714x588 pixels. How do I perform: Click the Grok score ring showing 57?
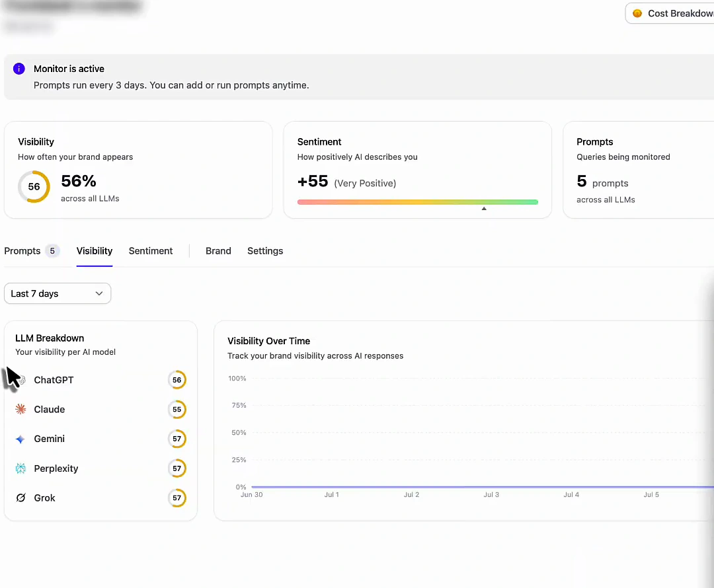tap(177, 498)
